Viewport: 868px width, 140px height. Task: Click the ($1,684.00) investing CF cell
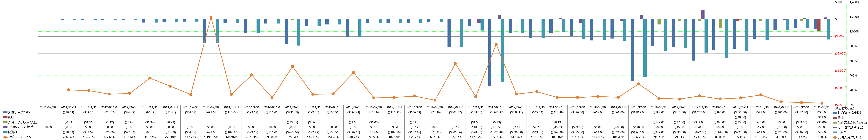pyautogui.click(x=638, y=132)
